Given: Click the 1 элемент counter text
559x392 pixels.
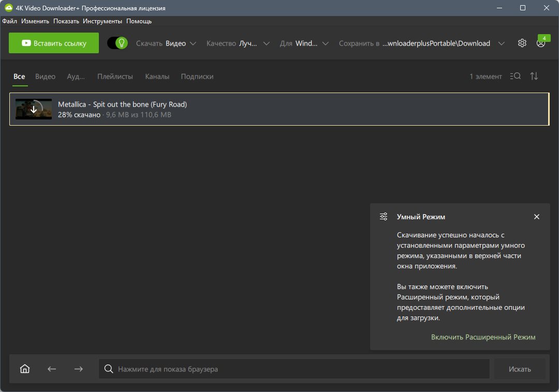Looking at the screenshot, I should 486,76.
